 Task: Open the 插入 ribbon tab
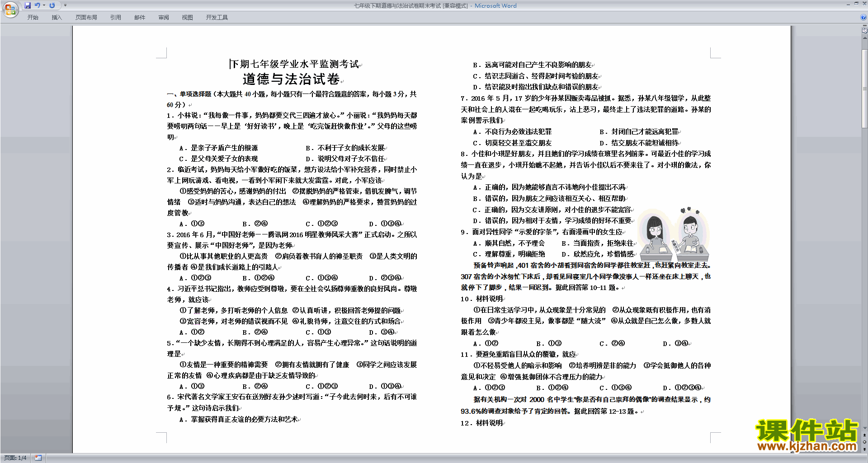click(57, 18)
